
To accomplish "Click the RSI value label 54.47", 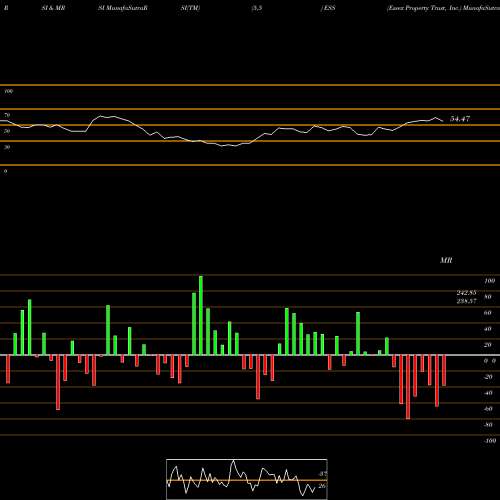I will pos(460,119).
